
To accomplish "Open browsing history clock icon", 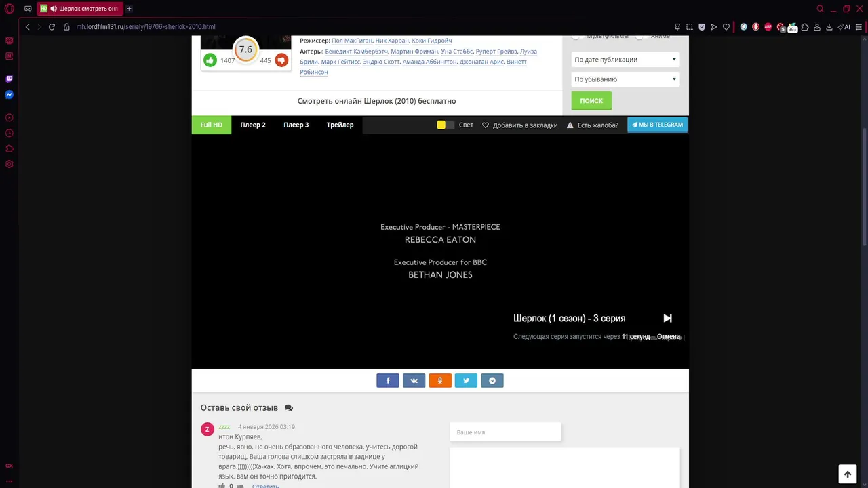I will click(9, 134).
